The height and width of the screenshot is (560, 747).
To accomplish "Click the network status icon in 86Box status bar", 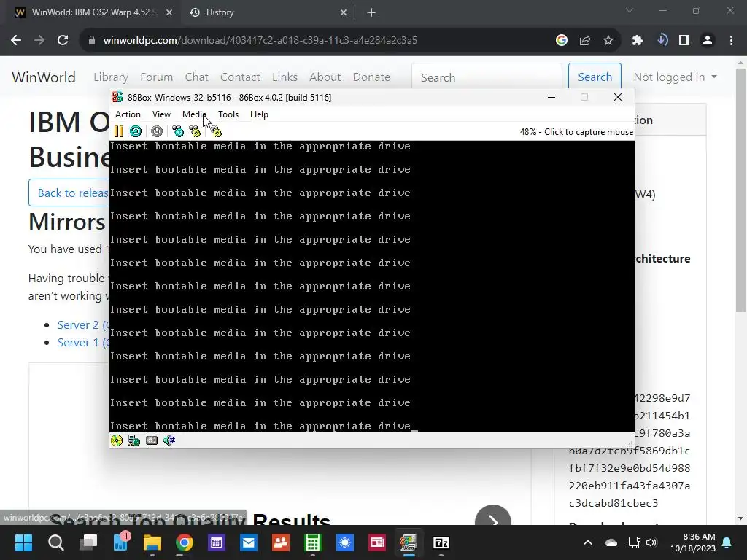I will 134,440.
